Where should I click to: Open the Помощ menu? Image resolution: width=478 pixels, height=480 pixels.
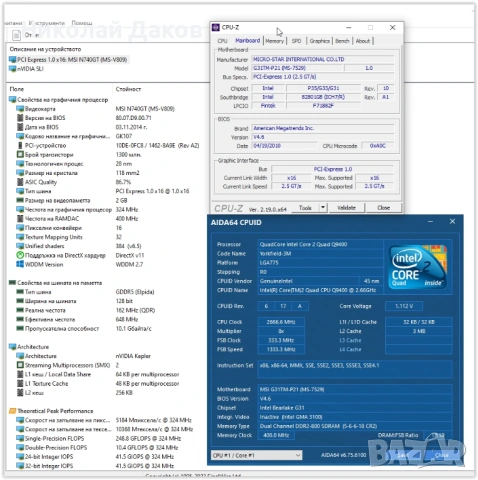coord(82,23)
